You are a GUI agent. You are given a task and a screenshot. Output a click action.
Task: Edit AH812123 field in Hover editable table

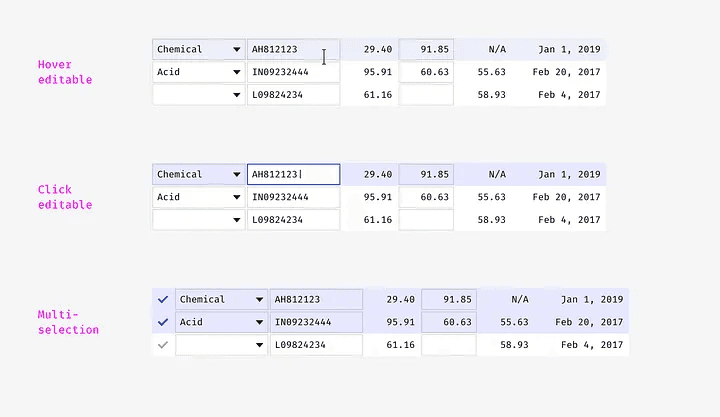point(293,49)
